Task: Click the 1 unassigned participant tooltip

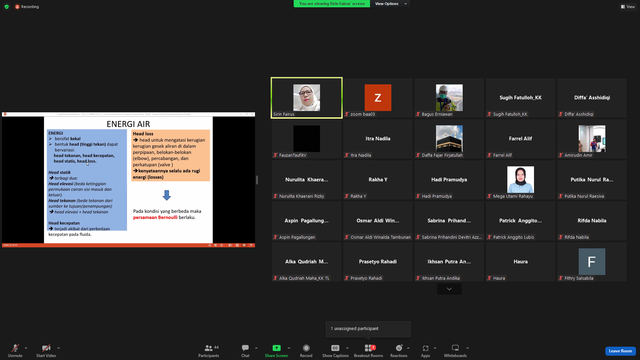Action: tap(368, 329)
